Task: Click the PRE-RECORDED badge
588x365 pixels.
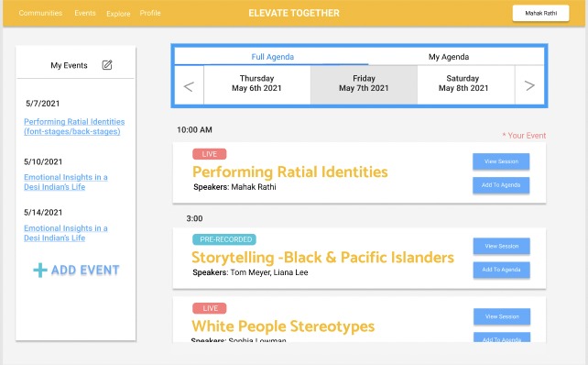Action: 224,239
